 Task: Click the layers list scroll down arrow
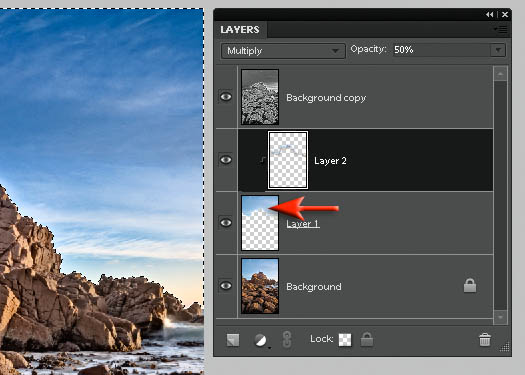(x=500, y=317)
